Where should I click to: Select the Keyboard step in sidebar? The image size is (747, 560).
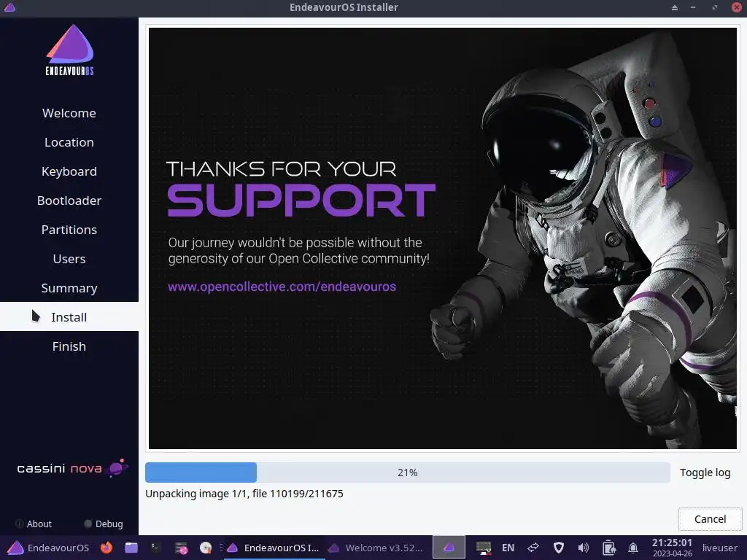click(x=69, y=171)
